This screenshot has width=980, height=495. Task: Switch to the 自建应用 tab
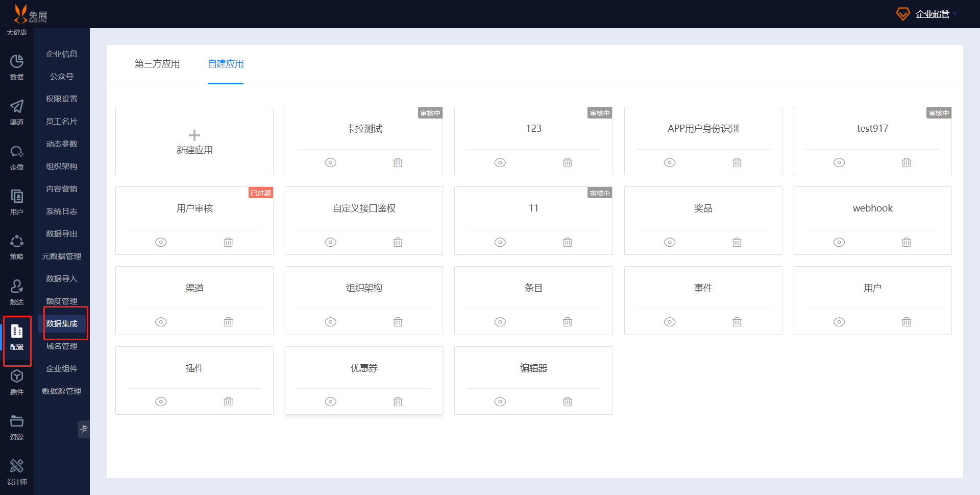pos(226,64)
